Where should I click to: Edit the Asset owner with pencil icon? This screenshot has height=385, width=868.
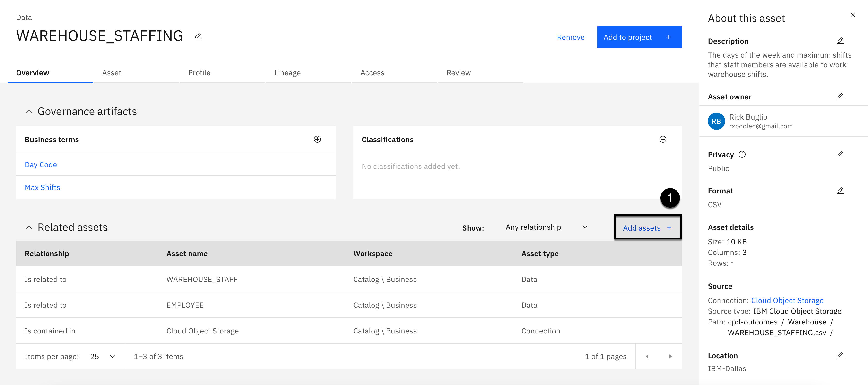pos(840,96)
